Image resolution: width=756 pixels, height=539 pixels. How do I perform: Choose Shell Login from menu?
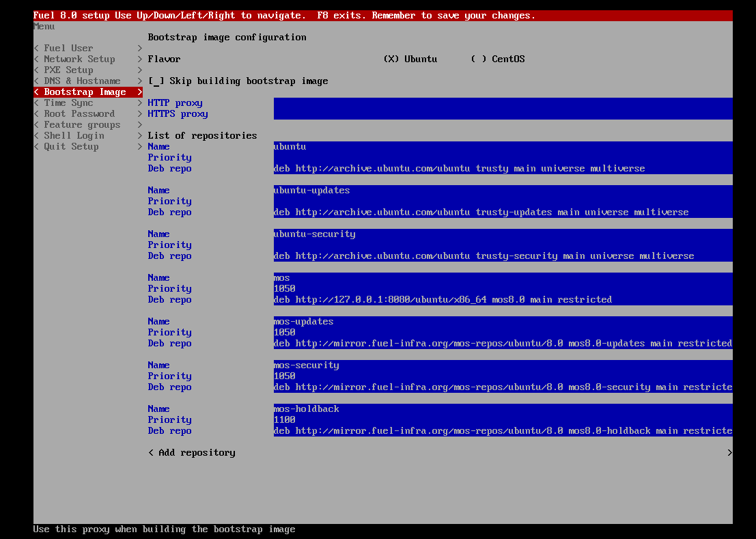tap(87, 135)
